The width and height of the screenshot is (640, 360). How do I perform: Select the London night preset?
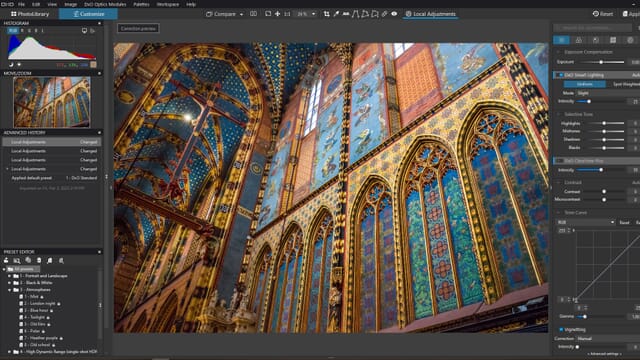click(x=40, y=304)
